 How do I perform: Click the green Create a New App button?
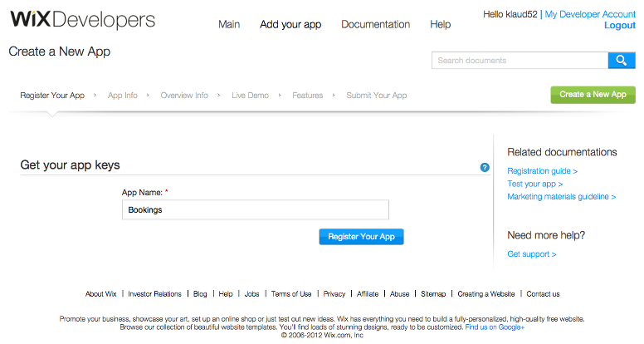[593, 95]
